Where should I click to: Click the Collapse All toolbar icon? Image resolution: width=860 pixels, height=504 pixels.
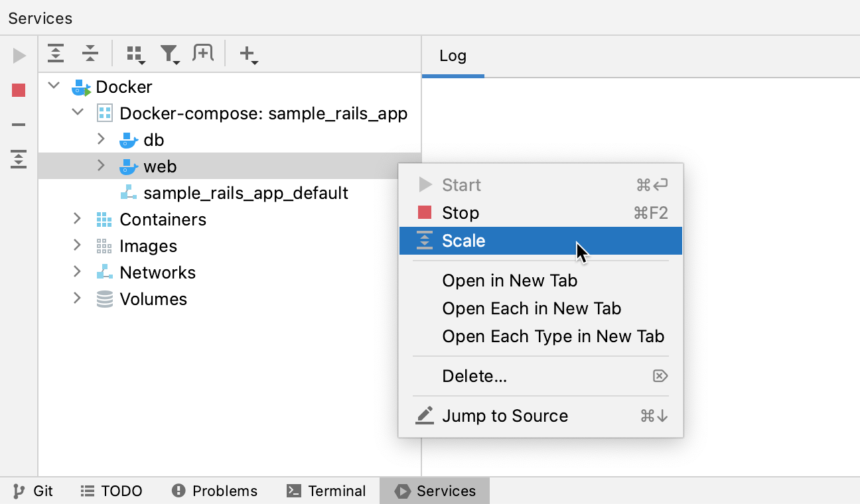click(x=90, y=53)
